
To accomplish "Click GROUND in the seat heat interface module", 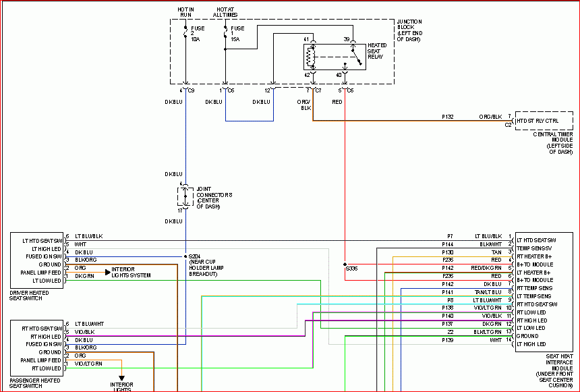I will tap(527, 336).
